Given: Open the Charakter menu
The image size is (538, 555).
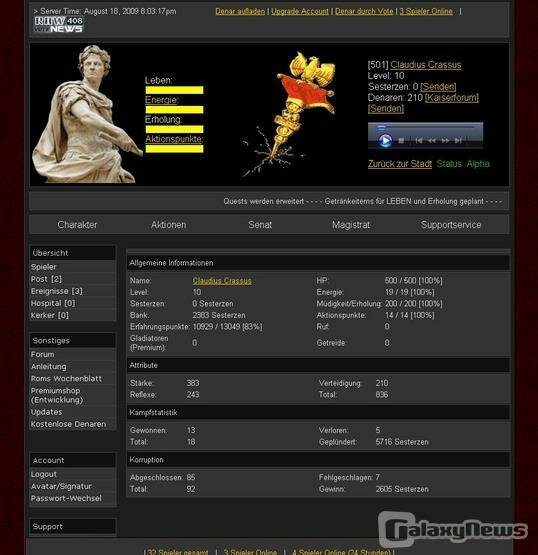Looking at the screenshot, I should tap(77, 225).
